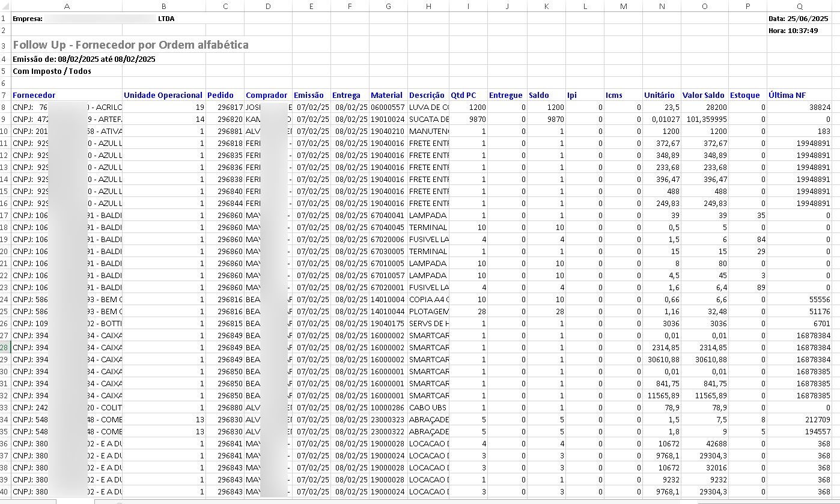
Task: Select pedido cell 296881
Action: click(225, 131)
